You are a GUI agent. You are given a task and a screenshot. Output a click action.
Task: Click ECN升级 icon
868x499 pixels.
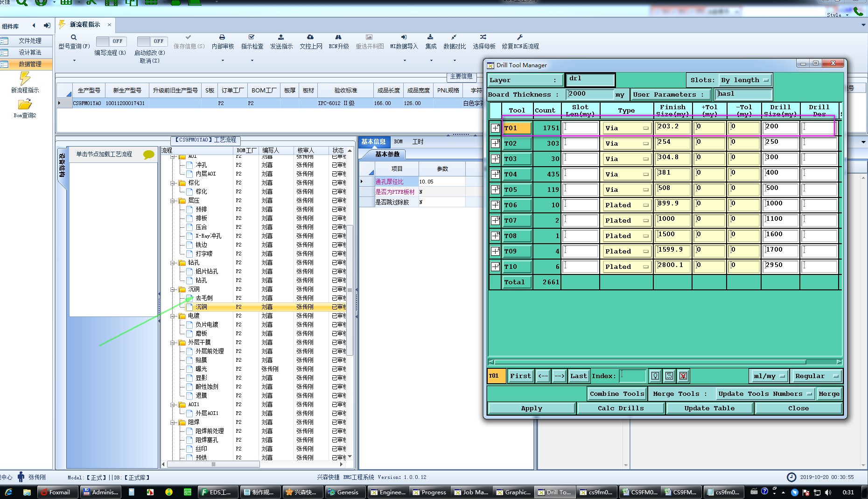(x=338, y=37)
